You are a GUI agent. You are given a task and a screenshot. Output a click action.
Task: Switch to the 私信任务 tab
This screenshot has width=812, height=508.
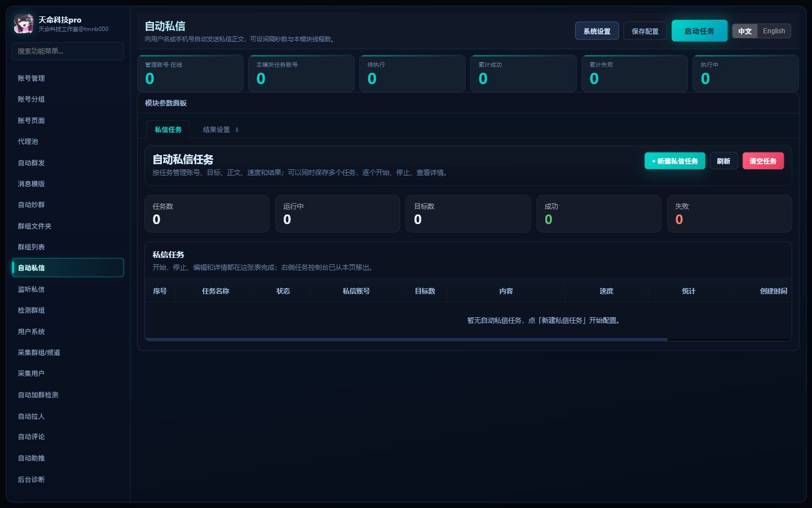click(x=168, y=129)
